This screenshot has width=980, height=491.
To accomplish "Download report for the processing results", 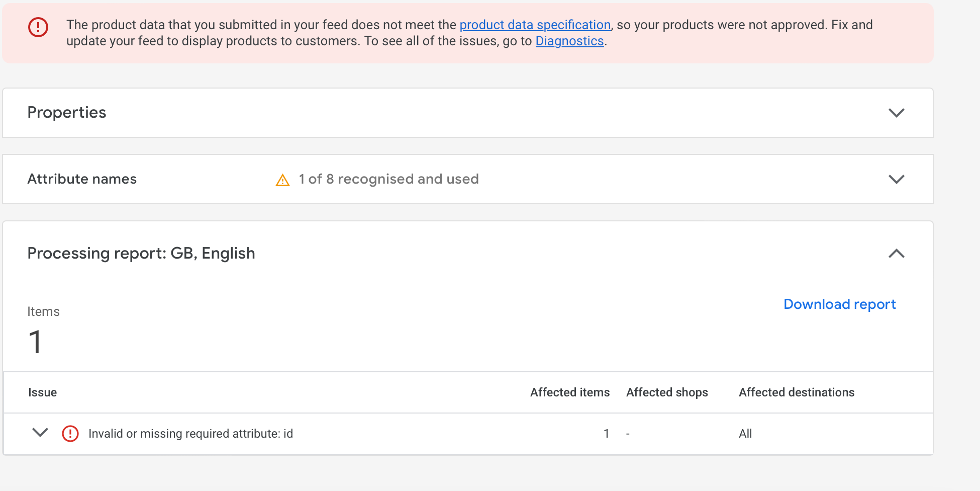I will [839, 304].
